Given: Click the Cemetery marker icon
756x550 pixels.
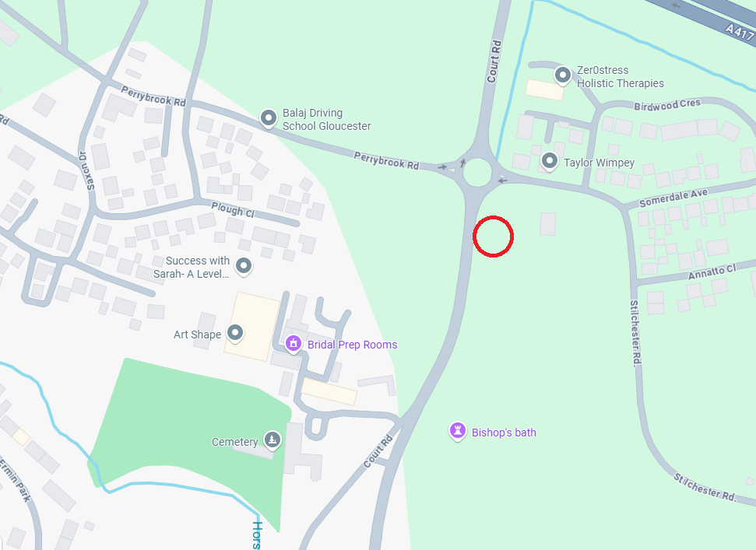Looking at the screenshot, I should [273, 440].
